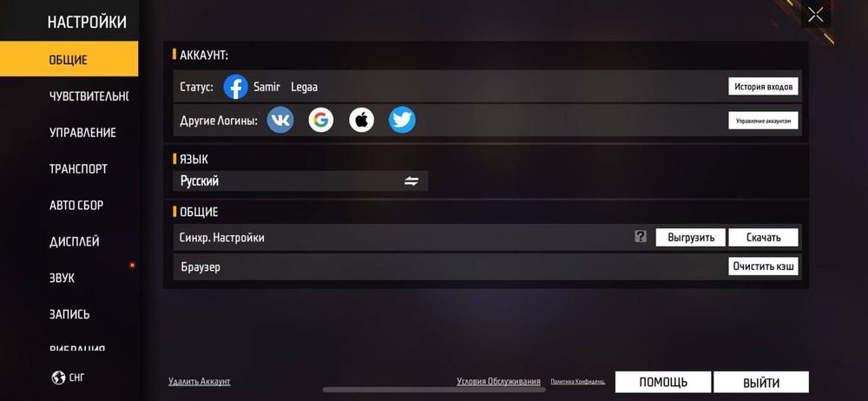
Task: Open help question mark for Синхр. Настройки
Action: (x=641, y=237)
